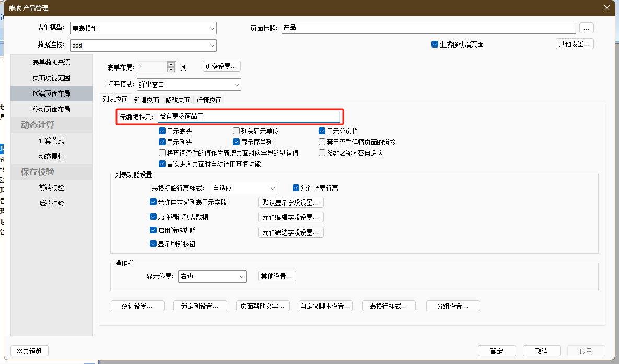Click the 无数据提示 text field

pyautogui.click(x=249, y=116)
